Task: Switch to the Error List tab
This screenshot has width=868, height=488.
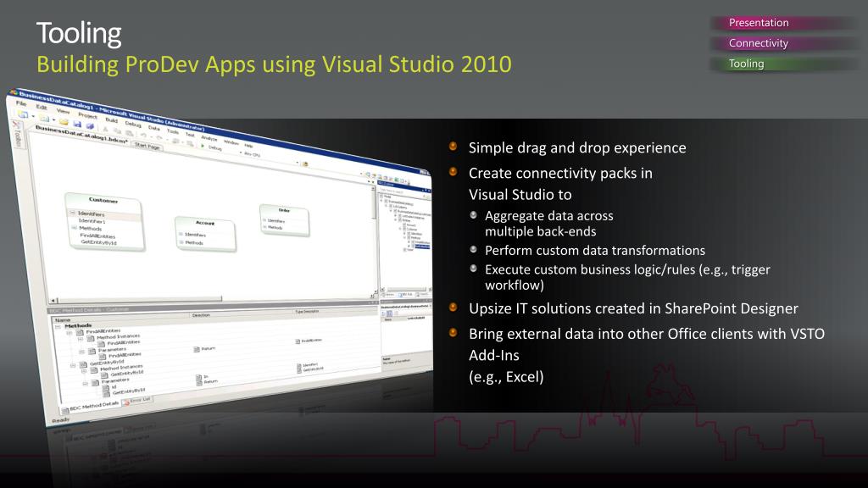Action: (x=136, y=401)
